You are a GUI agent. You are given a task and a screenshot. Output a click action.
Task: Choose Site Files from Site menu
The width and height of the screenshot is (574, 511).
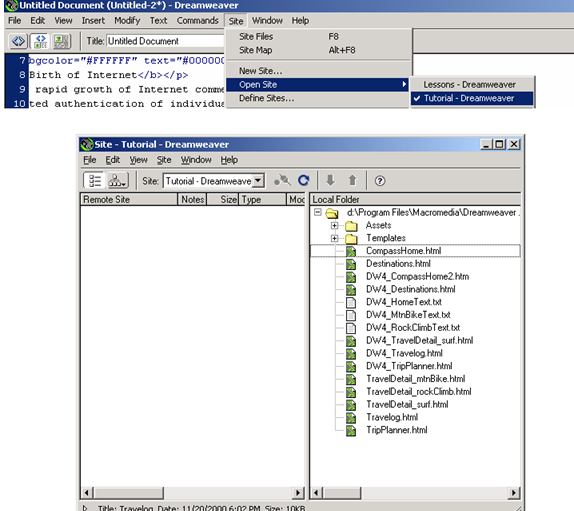pyautogui.click(x=317, y=37)
